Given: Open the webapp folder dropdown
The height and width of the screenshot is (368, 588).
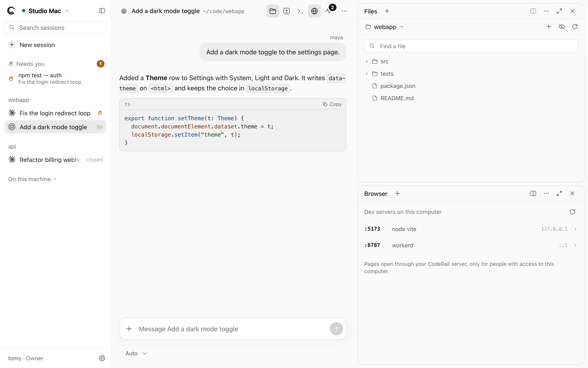Looking at the screenshot, I should coord(385,27).
